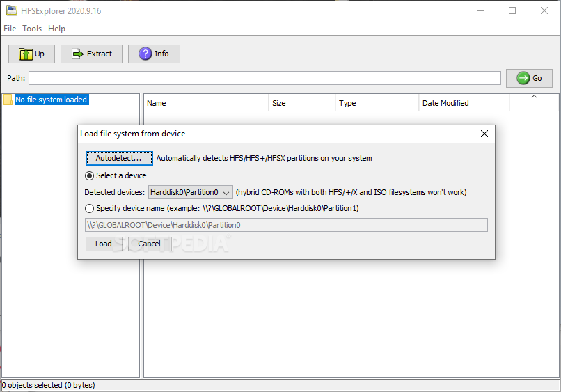Image resolution: width=561 pixels, height=392 pixels.
Task: Click the up chevron above the file list
Action: click(534, 97)
